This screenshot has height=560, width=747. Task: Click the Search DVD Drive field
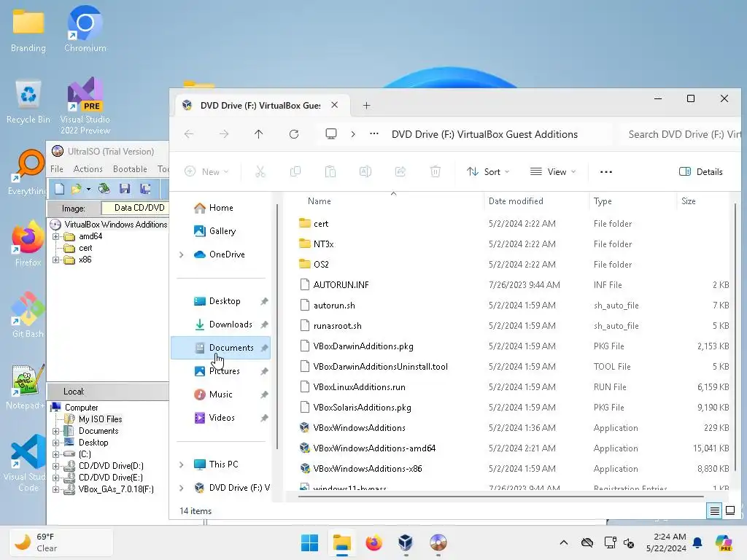point(681,135)
